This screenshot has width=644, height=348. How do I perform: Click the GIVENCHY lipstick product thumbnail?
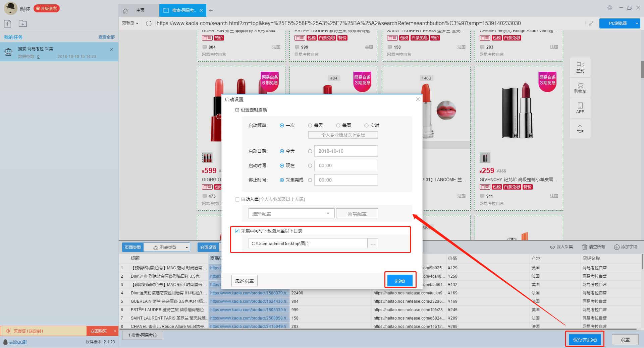click(485, 157)
